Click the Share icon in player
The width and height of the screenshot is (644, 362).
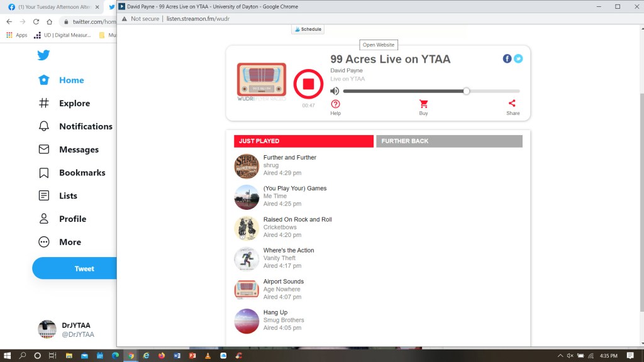pos(513,104)
